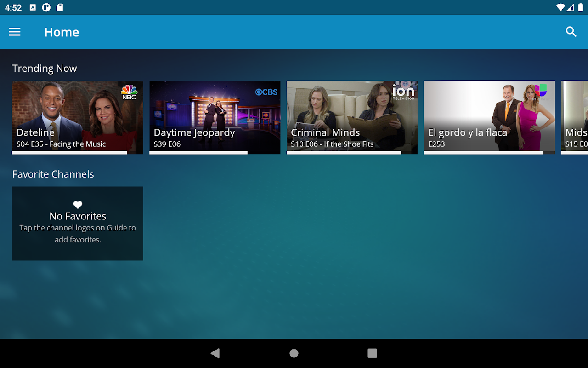
Task: Tap the search magnifier icon
Action: (x=571, y=32)
